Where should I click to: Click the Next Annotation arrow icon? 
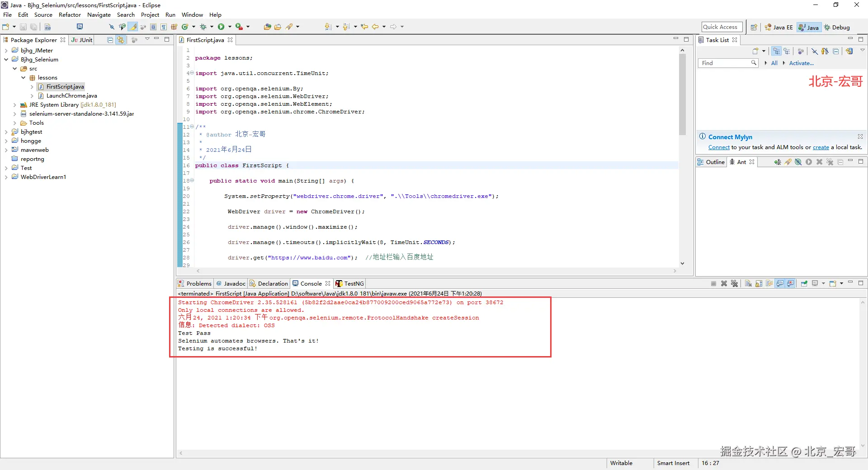coord(328,27)
